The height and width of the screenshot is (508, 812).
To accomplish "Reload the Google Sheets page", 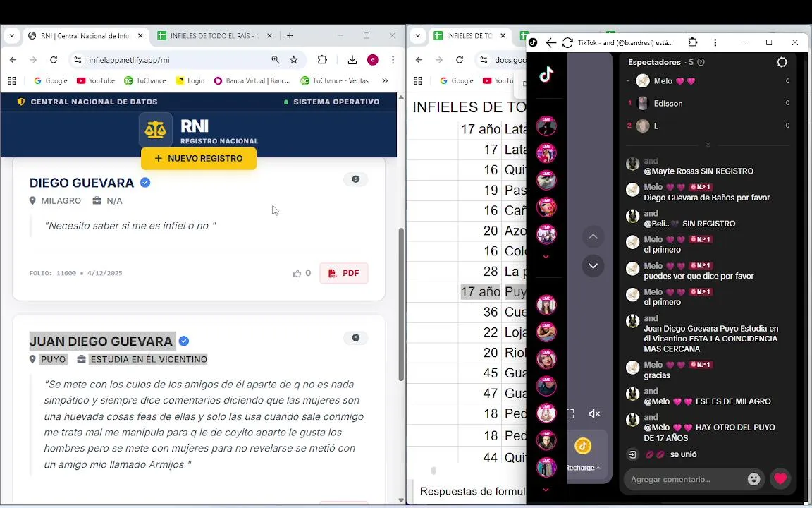I will coord(460,60).
